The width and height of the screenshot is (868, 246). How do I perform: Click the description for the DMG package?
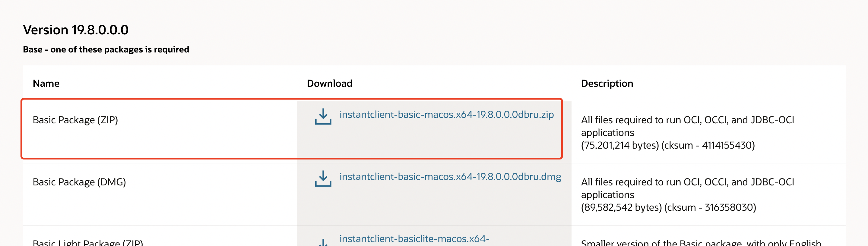pyautogui.click(x=687, y=194)
